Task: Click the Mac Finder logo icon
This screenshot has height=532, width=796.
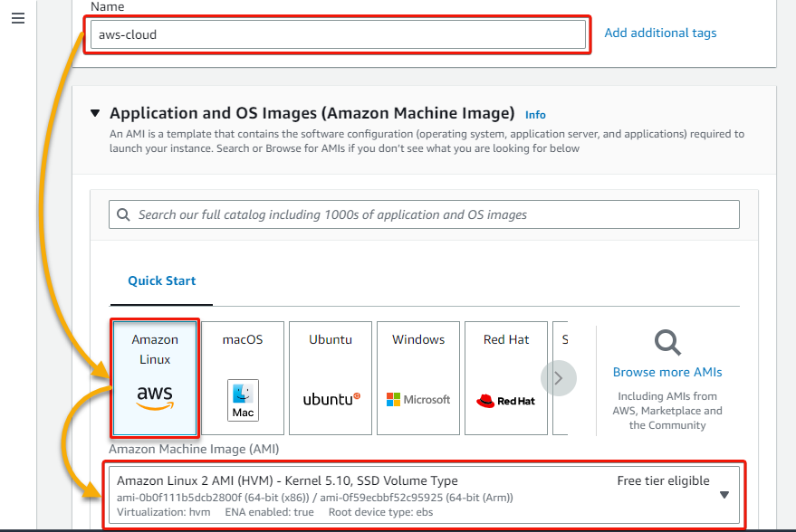Action: [243, 400]
